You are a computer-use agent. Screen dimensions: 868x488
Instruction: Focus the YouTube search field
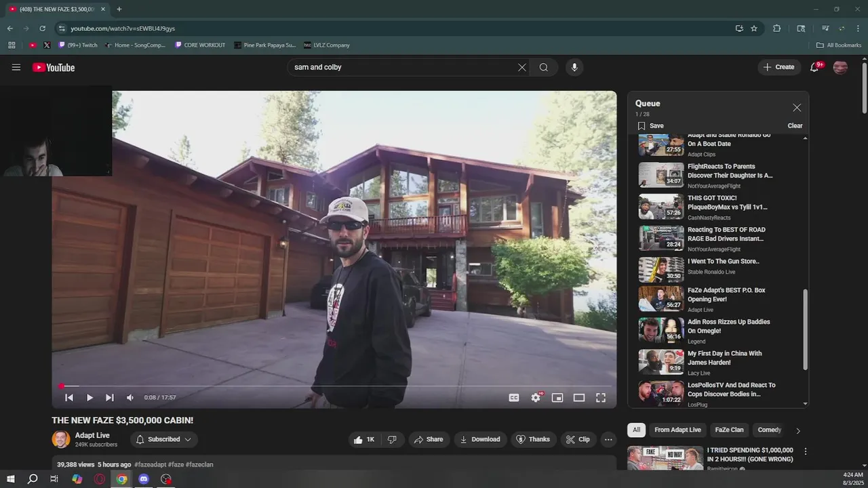point(403,67)
